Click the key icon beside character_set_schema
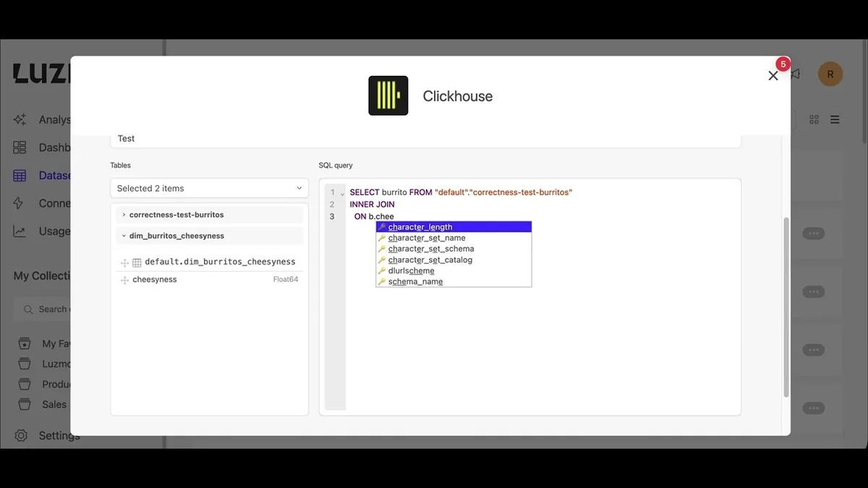 tap(382, 249)
